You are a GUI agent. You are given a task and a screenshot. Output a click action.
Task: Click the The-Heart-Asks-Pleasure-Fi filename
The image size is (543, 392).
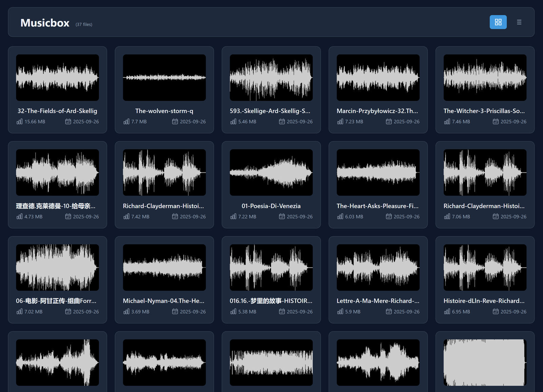click(x=378, y=206)
